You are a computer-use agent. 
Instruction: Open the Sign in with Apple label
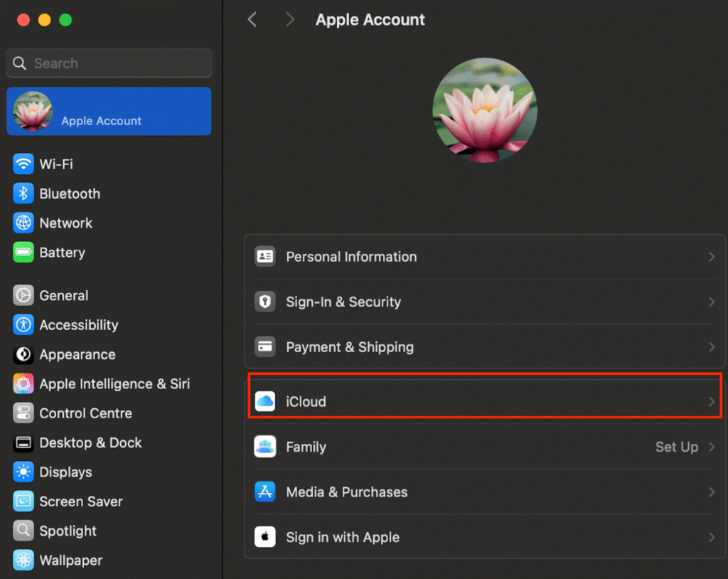[343, 537]
